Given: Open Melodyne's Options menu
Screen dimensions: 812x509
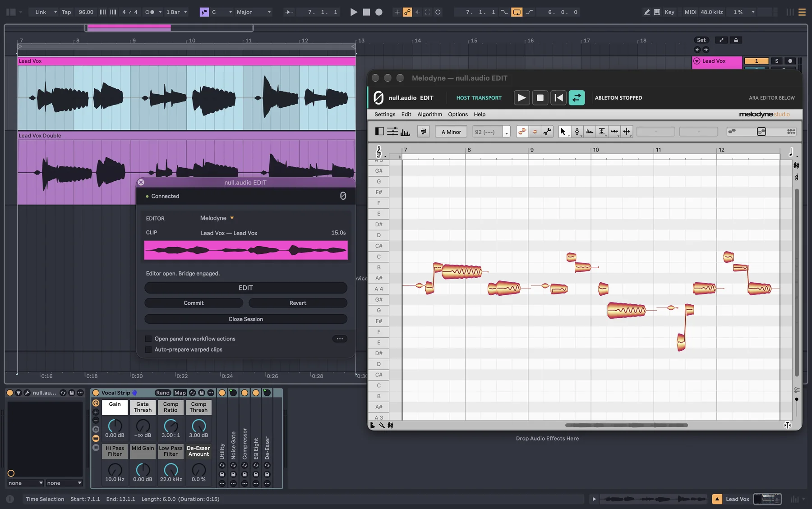Looking at the screenshot, I should tap(458, 115).
